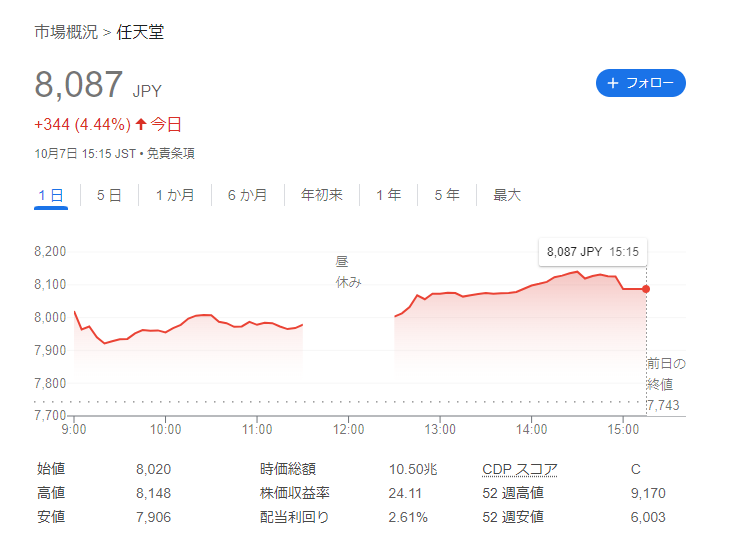Viewport: 737px width, 535px height.
Task: Click the 始値 value 8,020
Action: tap(153, 469)
